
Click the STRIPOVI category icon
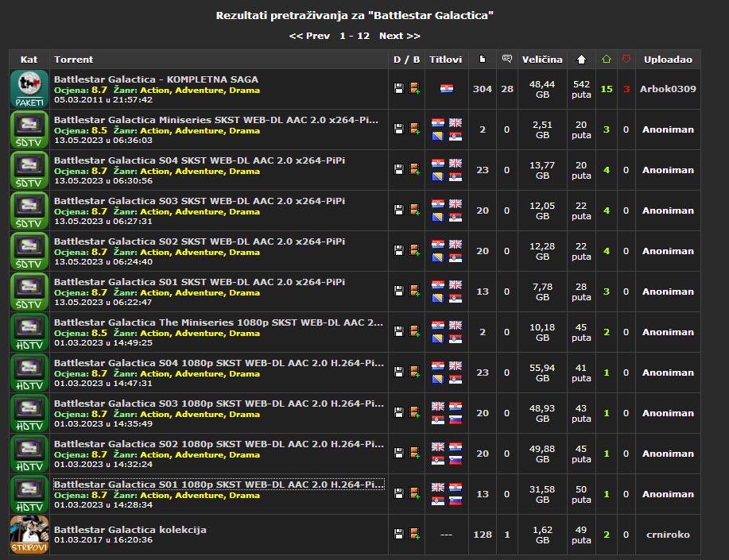tap(29, 535)
